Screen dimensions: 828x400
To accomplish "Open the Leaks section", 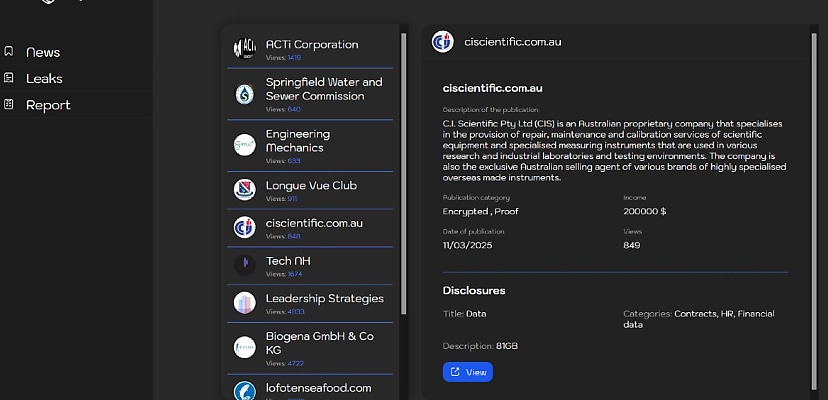I will [44, 79].
